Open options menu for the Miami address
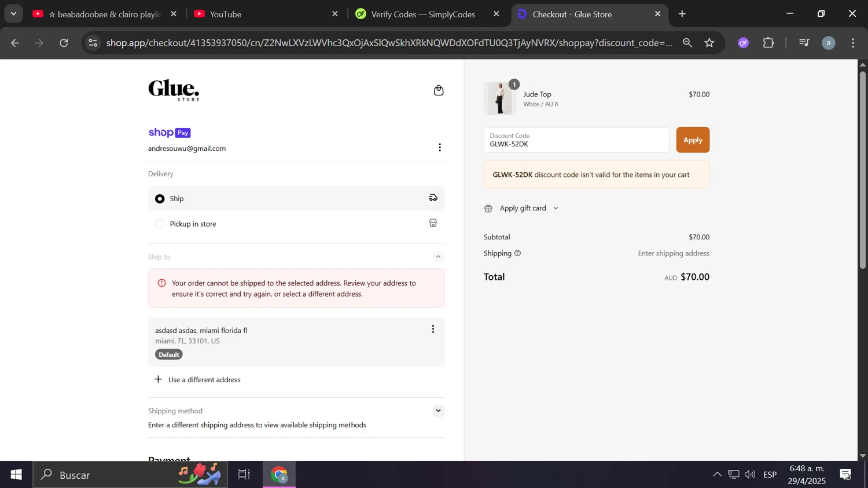 coord(433,329)
